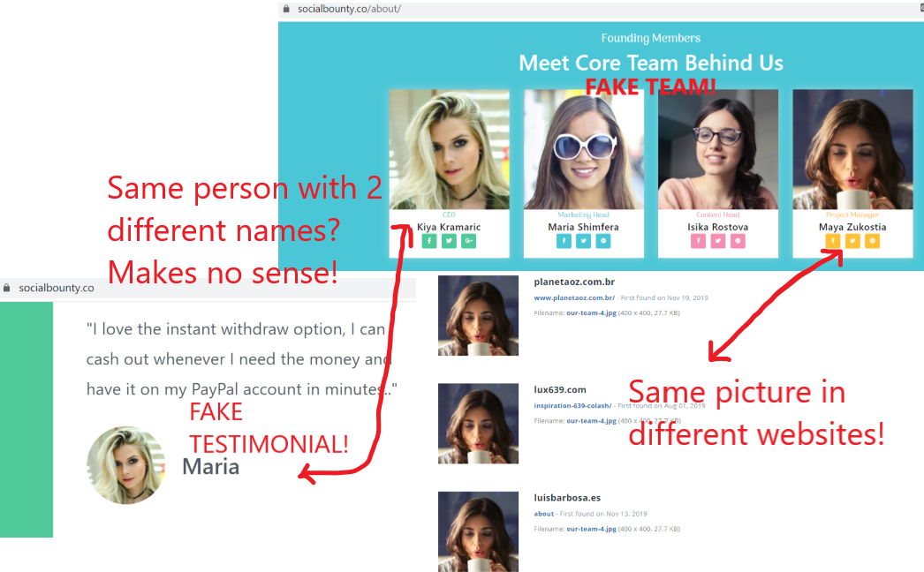924x572 pixels.
Task: Open Kiya Kramaric's Facebook icon
Action: pos(429,241)
